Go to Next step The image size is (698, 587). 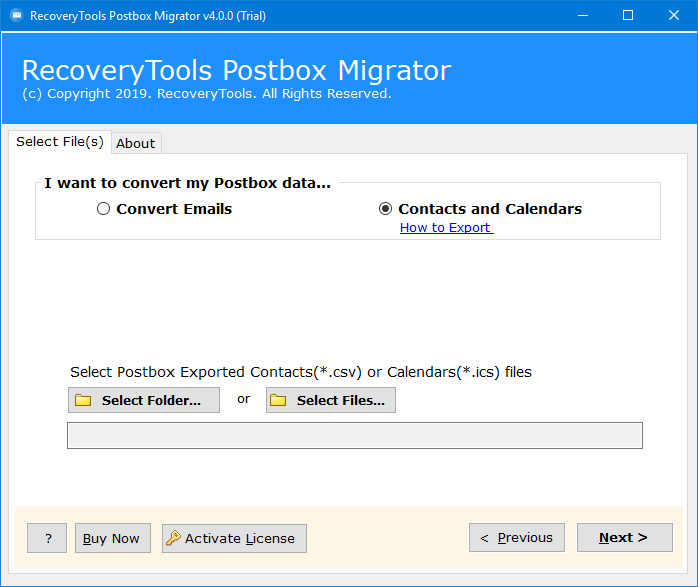pyautogui.click(x=625, y=538)
